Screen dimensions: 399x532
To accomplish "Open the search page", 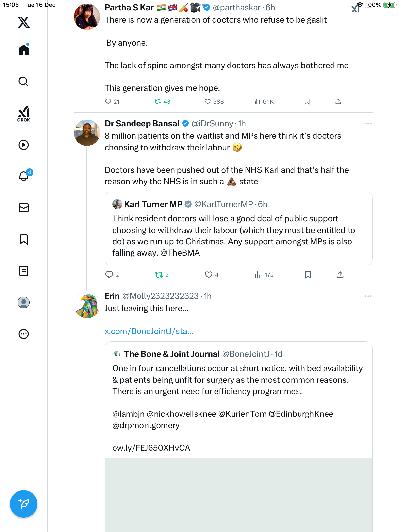I will click(x=24, y=82).
